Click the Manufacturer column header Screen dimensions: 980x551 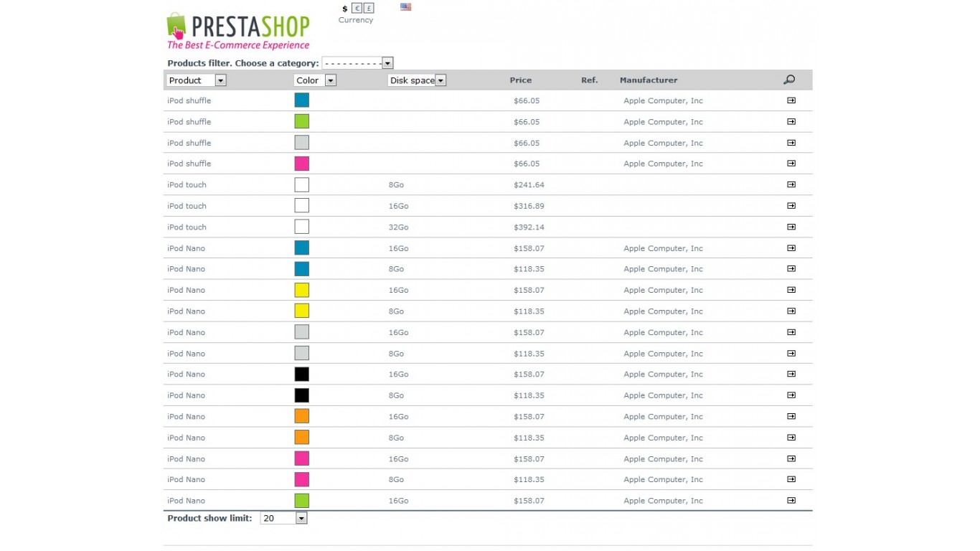648,80
